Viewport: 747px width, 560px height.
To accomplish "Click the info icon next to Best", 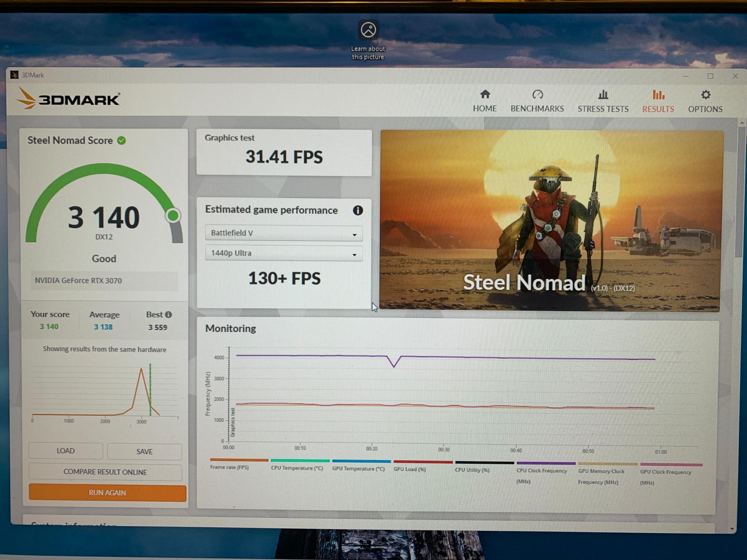I will [168, 315].
